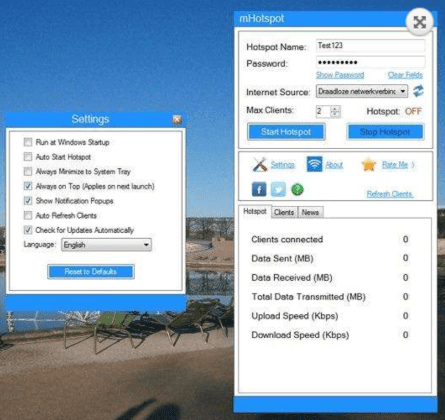Screen dimensions: 445x420
Task: Click Reset to Defaults button
Action: 91,272
